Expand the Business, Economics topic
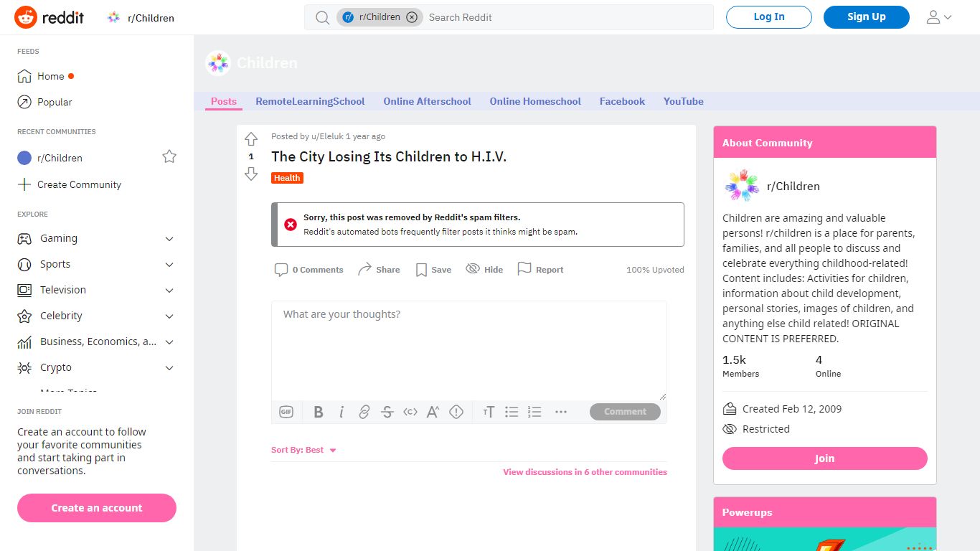 click(169, 342)
